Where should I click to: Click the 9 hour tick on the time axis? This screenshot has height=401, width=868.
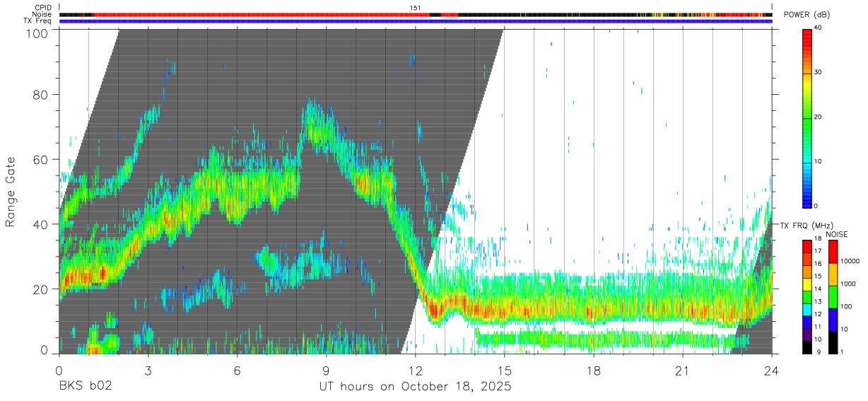pyautogui.click(x=326, y=370)
